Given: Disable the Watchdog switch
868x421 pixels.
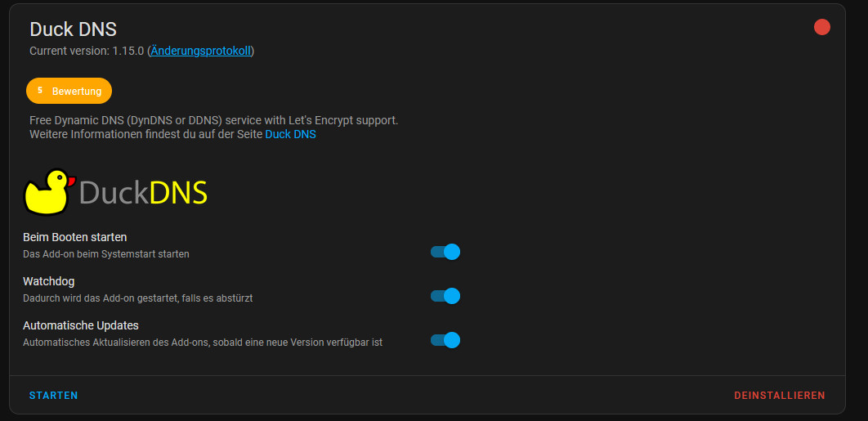Looking at the screenshot, I should (445, 296).
